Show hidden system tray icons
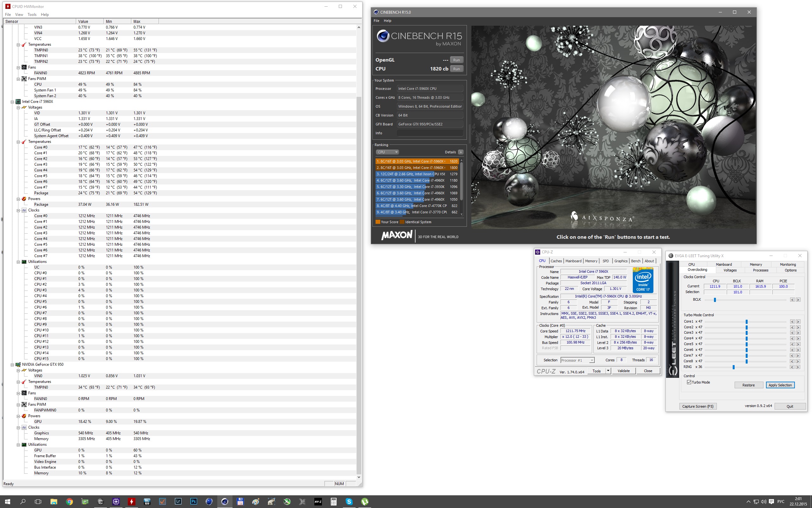 748,502
